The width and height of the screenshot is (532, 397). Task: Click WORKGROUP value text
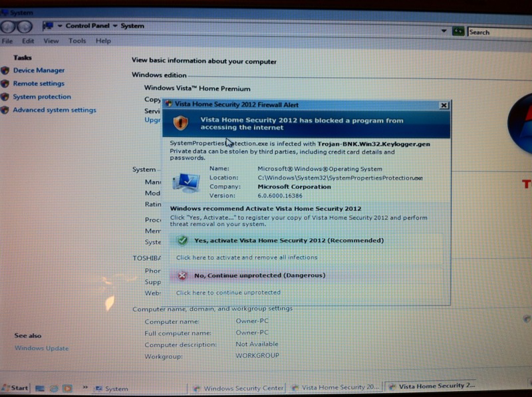point(257,355)
